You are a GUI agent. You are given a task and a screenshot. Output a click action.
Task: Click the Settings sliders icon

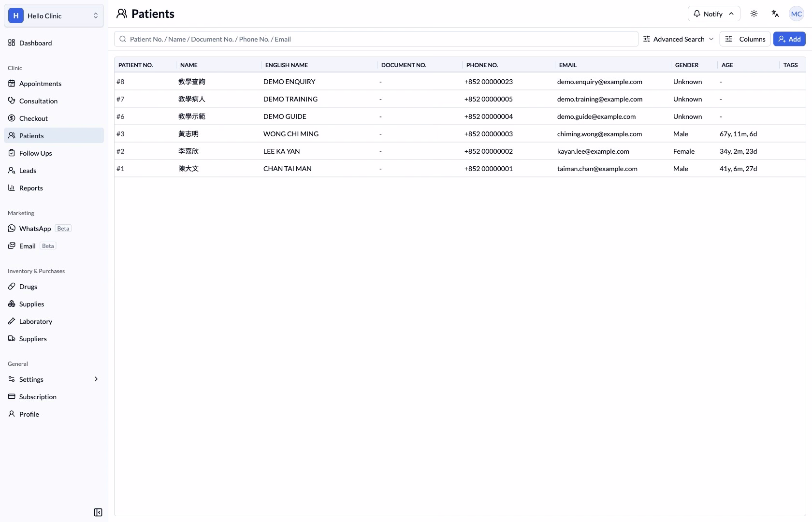coord(12,379)
